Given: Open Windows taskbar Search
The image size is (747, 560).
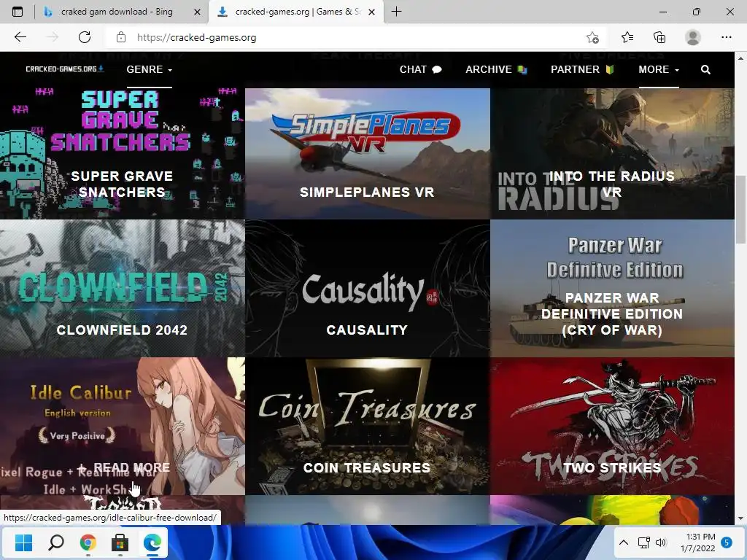Looking at the screenshot, I should tap(55, 542).
